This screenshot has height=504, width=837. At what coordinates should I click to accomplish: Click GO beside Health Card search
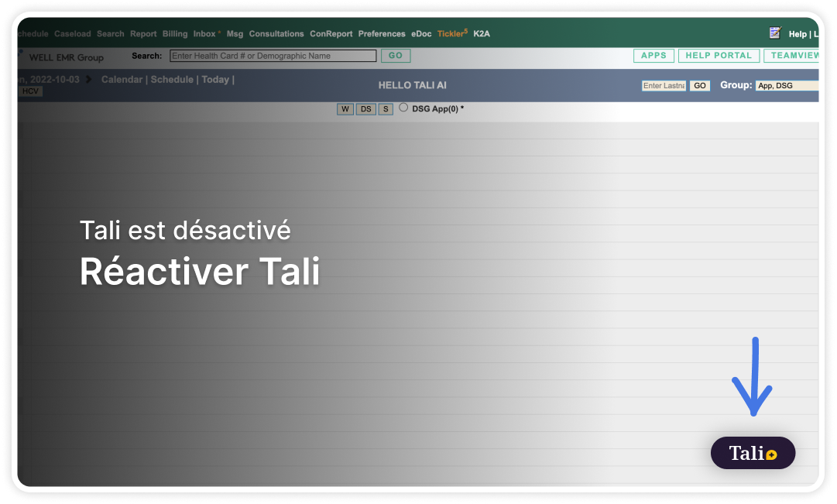(396, 56)
